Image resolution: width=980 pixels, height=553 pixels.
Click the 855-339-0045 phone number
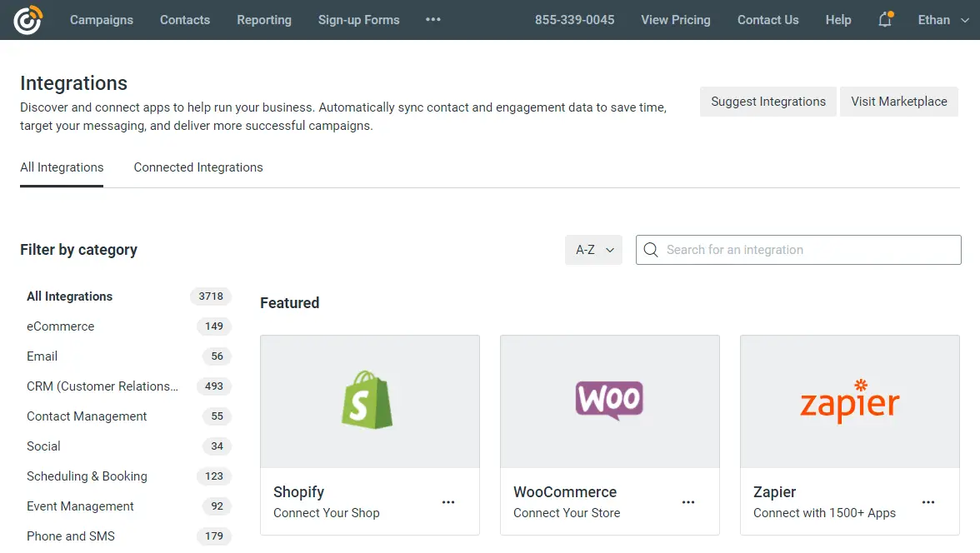[x=574, y=20]
